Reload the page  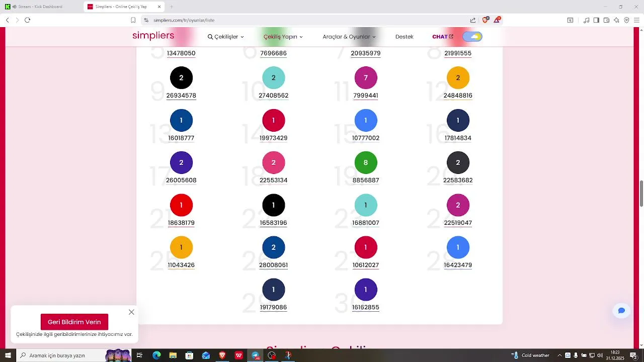pyautogui.click(x=28, y=20)
